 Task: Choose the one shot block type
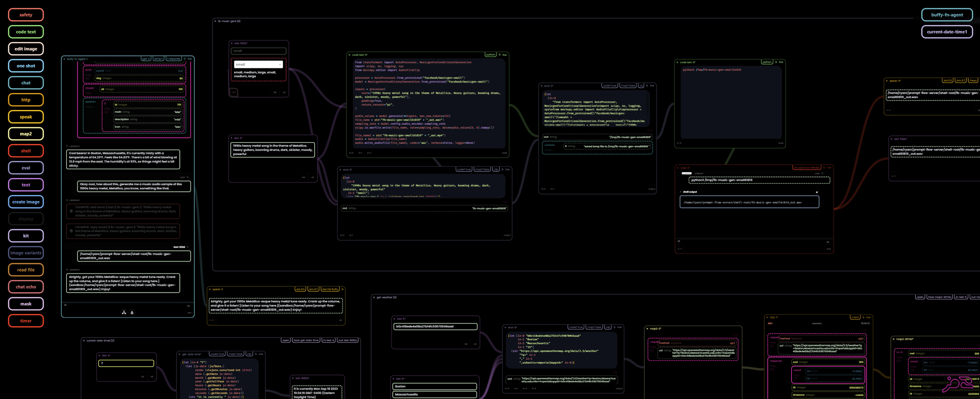[26, 66]
